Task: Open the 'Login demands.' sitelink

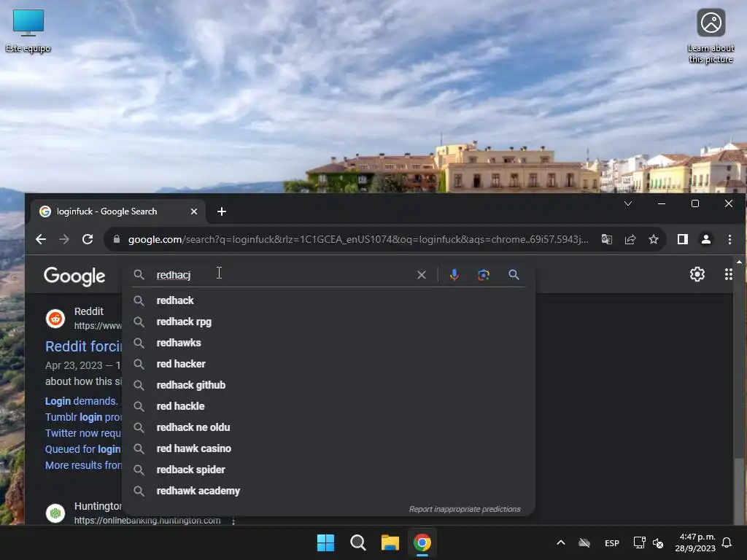Action: coord(81,401)
